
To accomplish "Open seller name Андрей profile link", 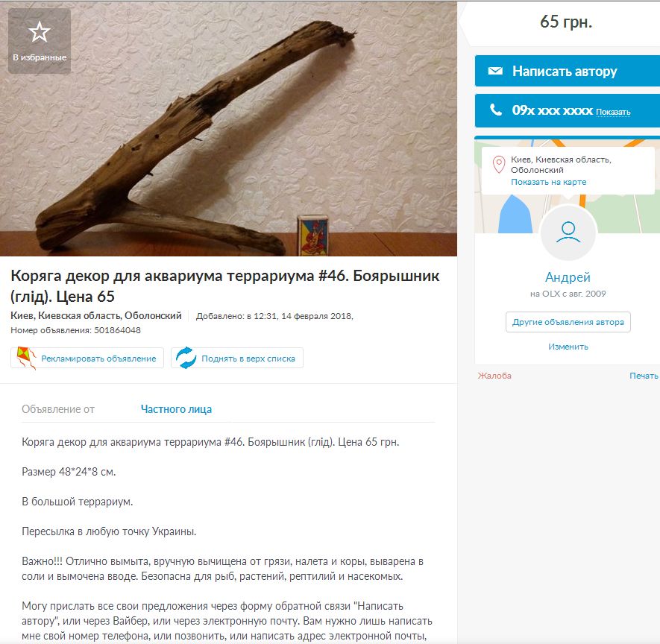I will point(568,277).
